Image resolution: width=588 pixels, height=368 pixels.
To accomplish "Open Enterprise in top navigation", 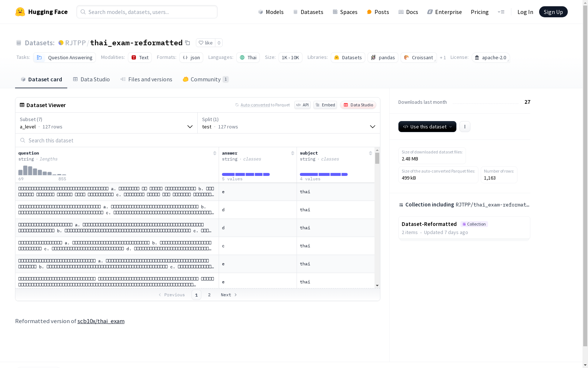I will tap(445, 12).
